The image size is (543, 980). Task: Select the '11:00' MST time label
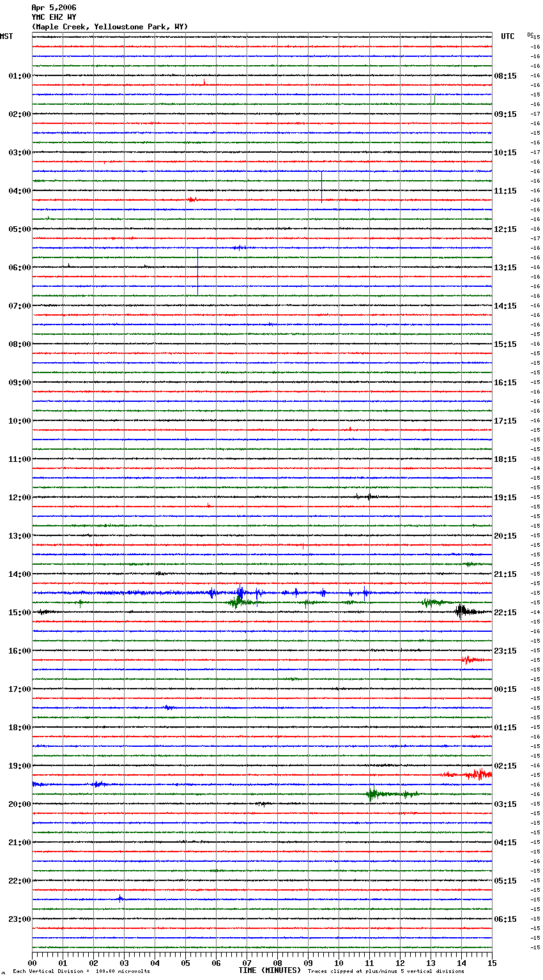[20, 459]
